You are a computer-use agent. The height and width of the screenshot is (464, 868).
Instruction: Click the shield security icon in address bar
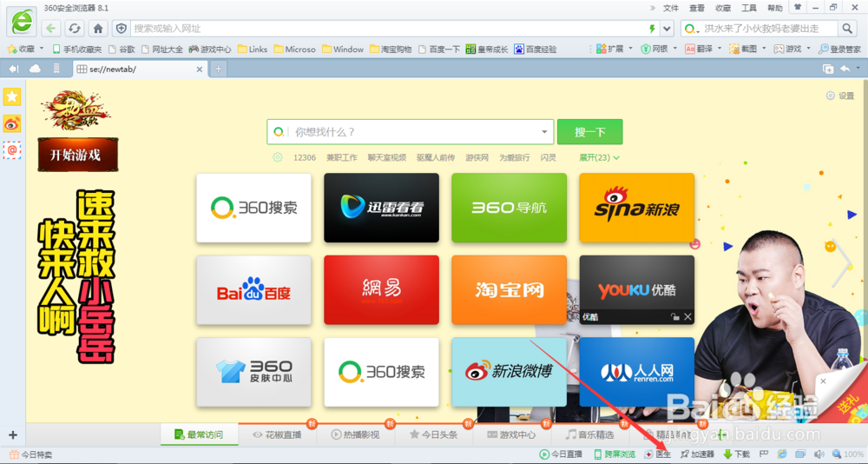[x=122, y=29]
